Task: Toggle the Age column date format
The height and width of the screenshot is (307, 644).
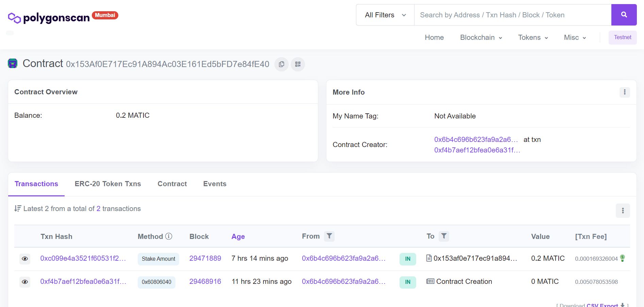Action: [x=238, y=236]
